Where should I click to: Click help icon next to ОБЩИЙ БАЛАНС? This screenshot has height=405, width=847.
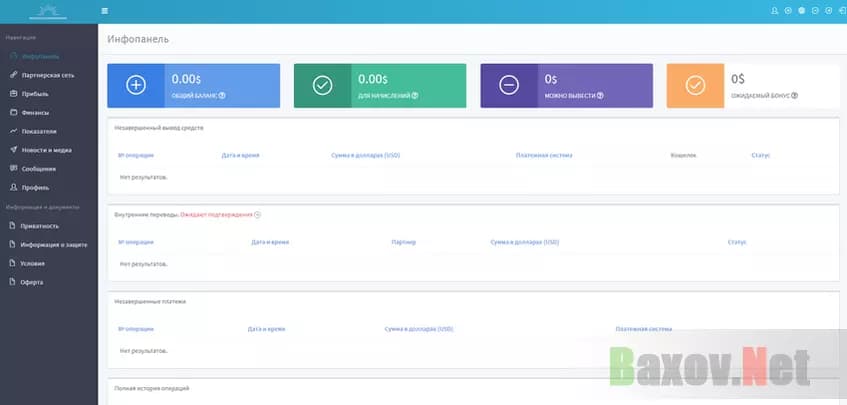tap(222, 96)
